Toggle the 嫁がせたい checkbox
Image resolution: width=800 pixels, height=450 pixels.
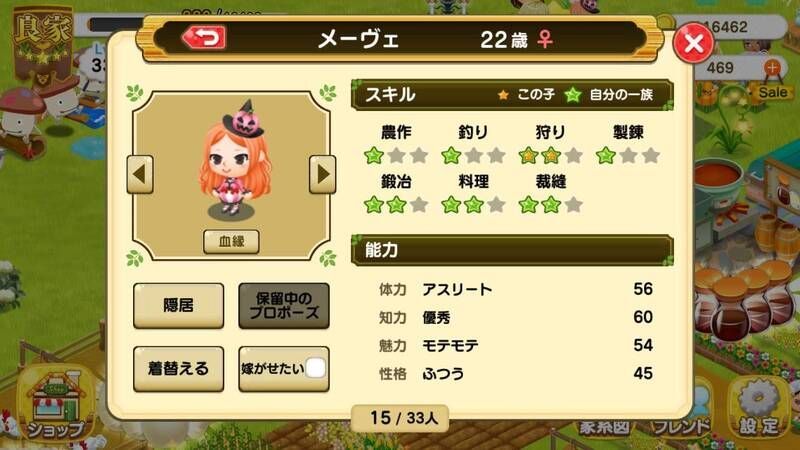(x=315, y=368)
